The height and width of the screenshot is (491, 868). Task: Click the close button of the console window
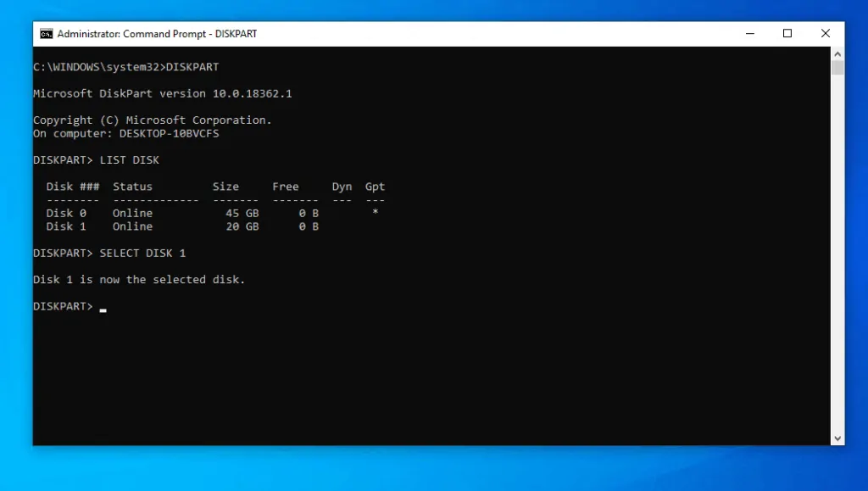(825, 33)
